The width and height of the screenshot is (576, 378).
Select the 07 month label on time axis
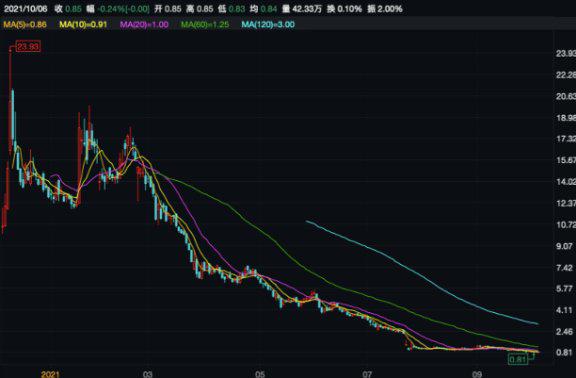pos(367,374)
